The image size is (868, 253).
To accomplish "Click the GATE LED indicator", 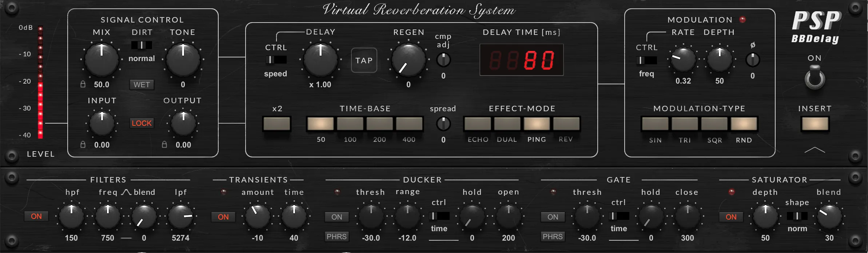I will [x=553, y=192].
